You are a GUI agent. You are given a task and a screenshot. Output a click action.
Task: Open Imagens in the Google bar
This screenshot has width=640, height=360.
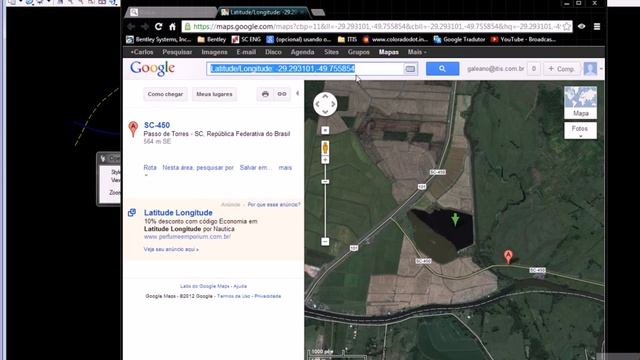pos(214,52)
